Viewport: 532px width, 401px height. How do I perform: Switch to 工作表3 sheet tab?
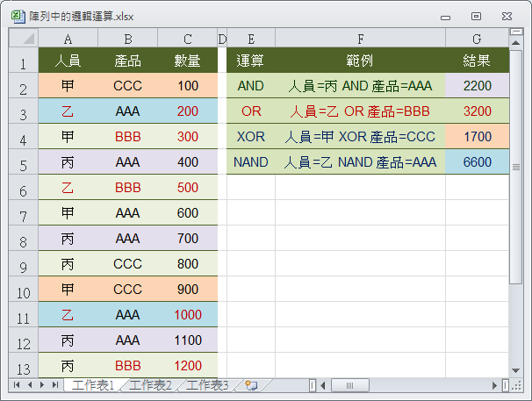[207, 385]
